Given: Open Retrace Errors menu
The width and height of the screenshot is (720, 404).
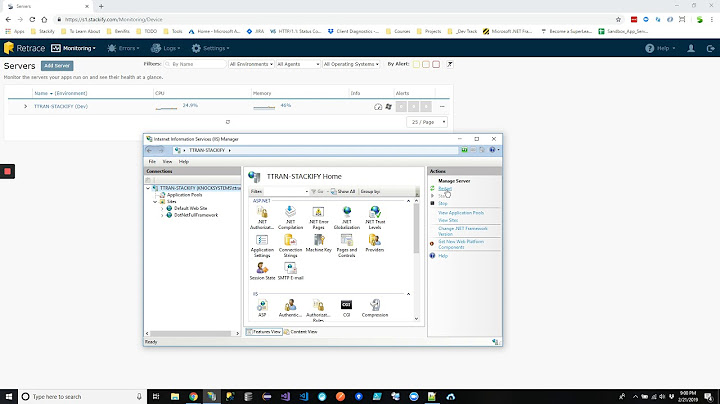Looking at the screenshot, I should point(123,48).
